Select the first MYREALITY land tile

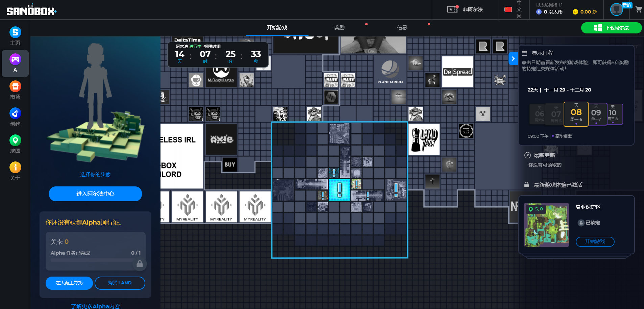[x=188, y=207]
